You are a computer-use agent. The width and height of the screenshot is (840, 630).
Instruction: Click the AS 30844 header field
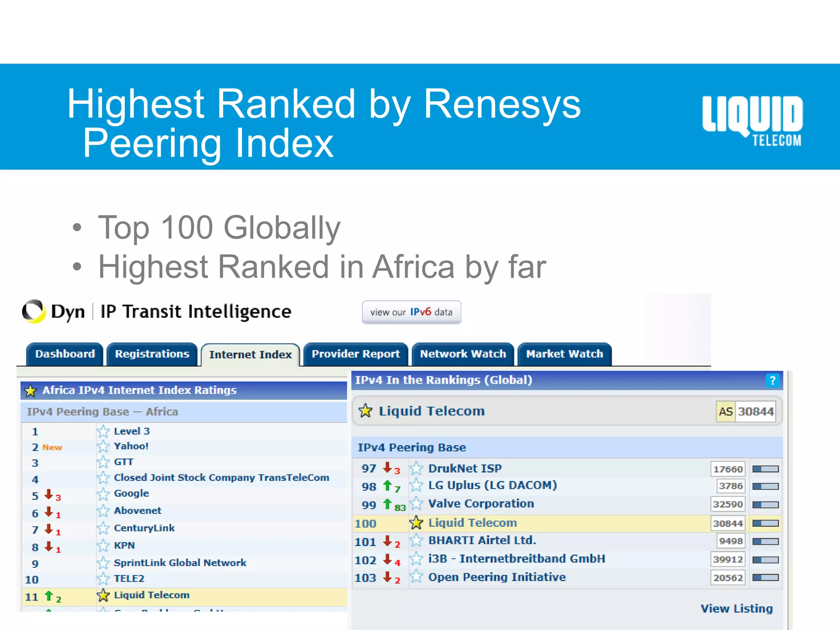point(746,411)
